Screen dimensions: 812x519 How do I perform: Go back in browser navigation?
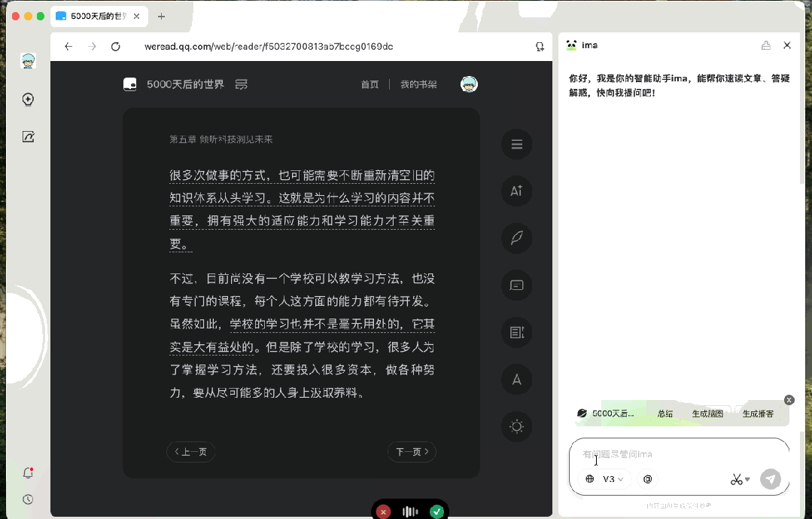pyautogui.click(x=68, y=46)
